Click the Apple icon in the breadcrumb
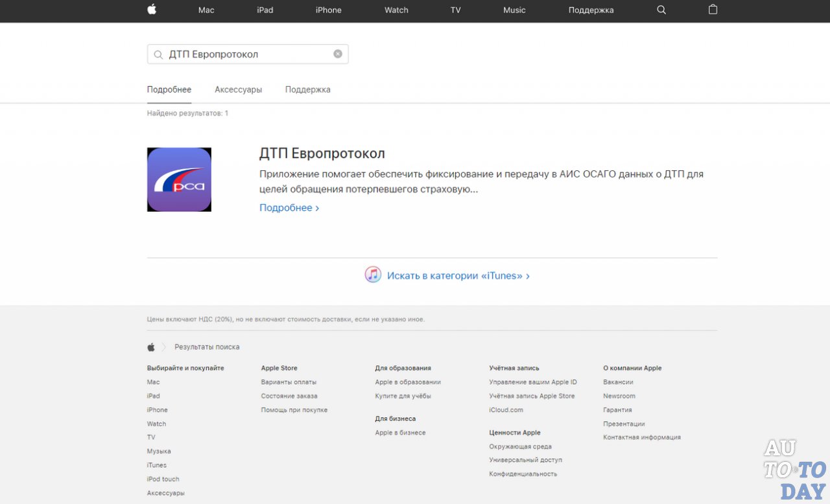 (150, 347)
